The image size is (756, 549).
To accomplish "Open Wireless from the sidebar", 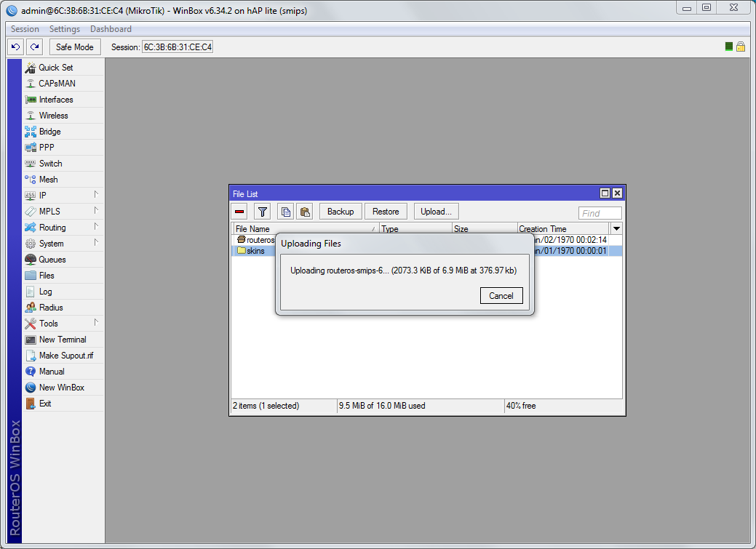I will pos(53,116).
